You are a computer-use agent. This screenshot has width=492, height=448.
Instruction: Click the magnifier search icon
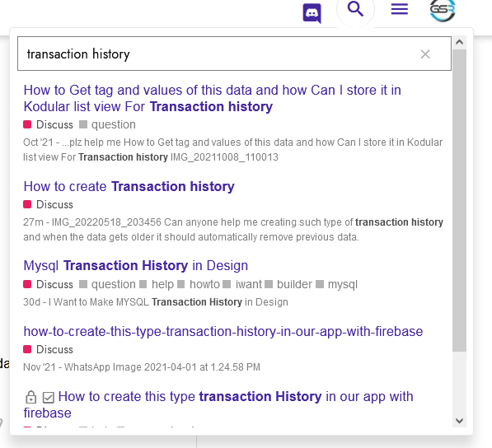(x=355, y=9)
